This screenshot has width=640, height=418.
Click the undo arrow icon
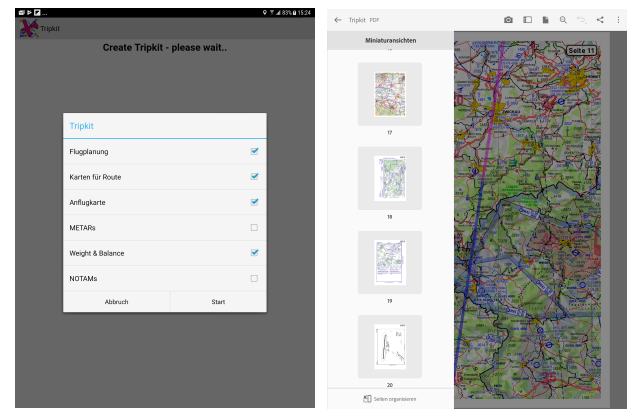click(581, 19)
